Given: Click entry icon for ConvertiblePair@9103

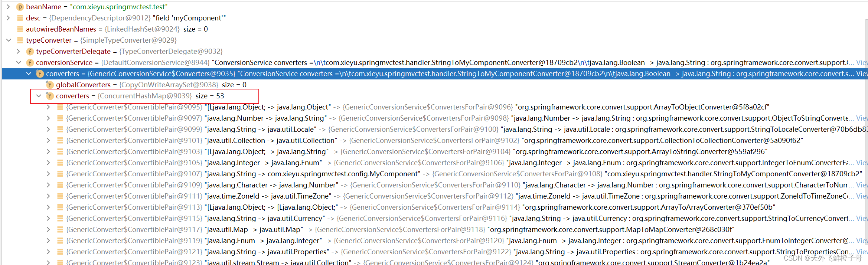Looking at the screenshot, I should click(60, 151).
